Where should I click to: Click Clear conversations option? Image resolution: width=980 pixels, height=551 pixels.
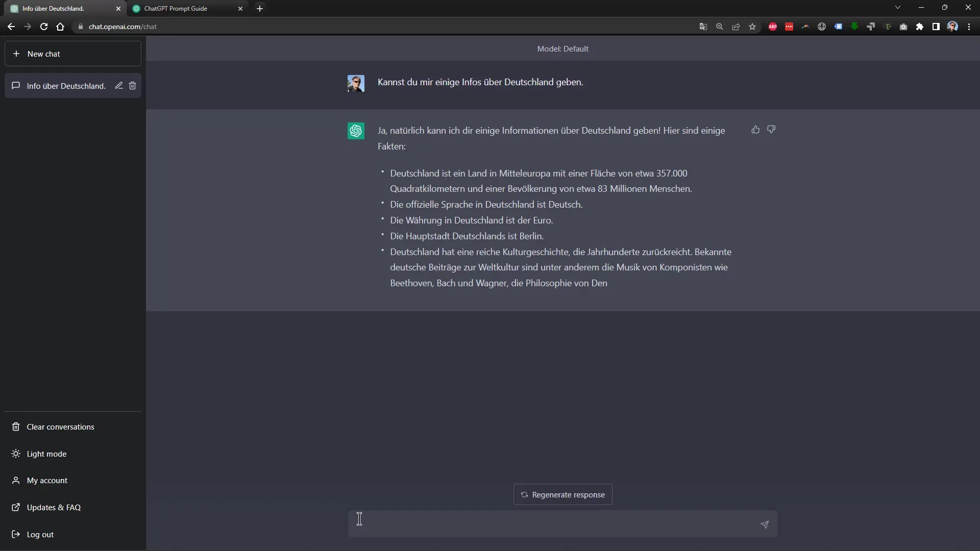click(60, 426)
